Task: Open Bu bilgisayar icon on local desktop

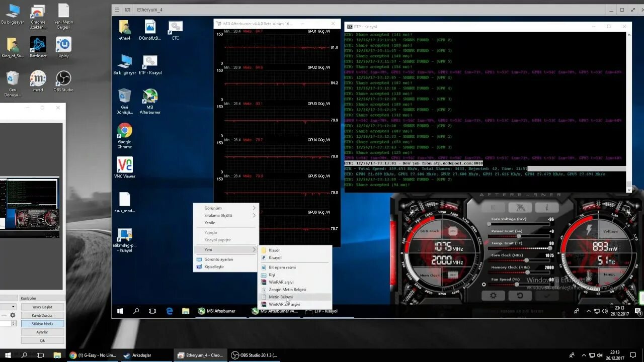Action: click(12, 15)
